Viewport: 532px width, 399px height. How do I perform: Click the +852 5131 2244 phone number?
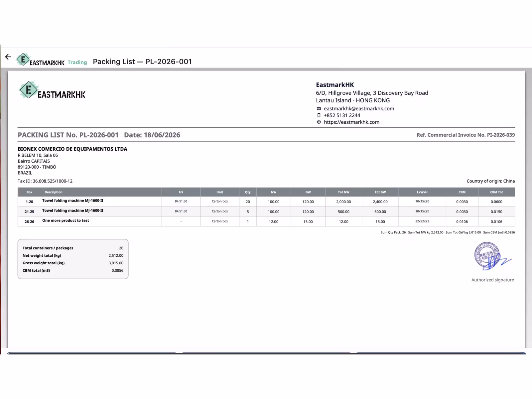click(342, 115)
